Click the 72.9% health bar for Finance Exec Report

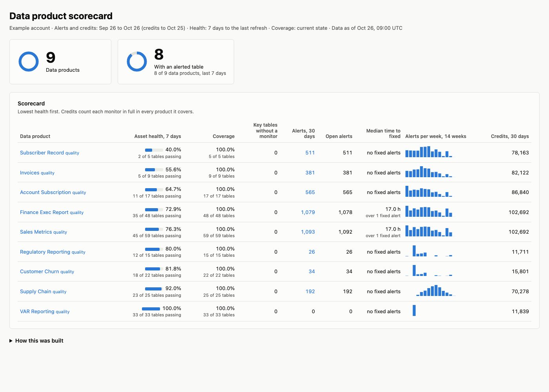click(x=154, y=210)
